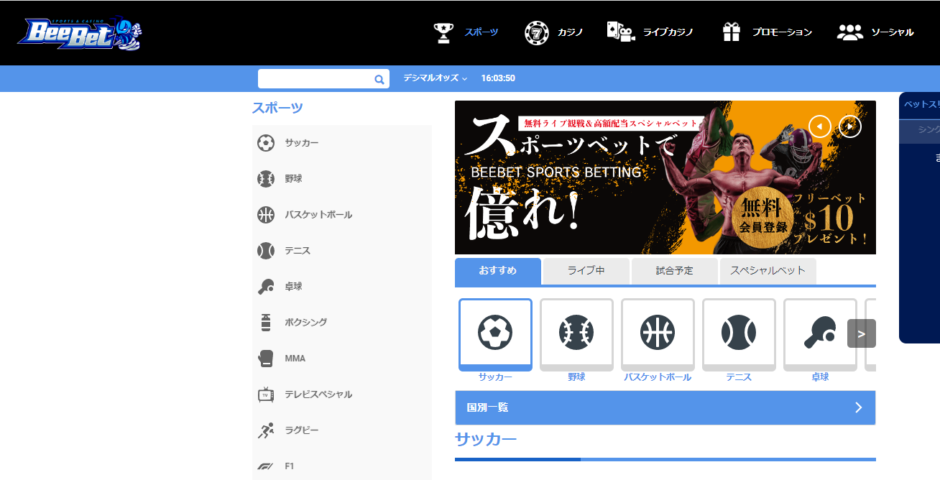Click the gift box promotion icon
The image size is (940, 480).
click(731, 32)
